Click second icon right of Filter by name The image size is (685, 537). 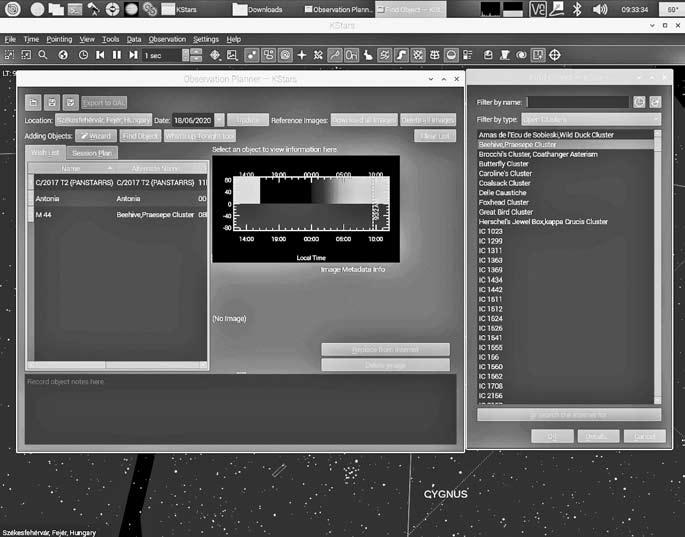[x=655, y=102]
